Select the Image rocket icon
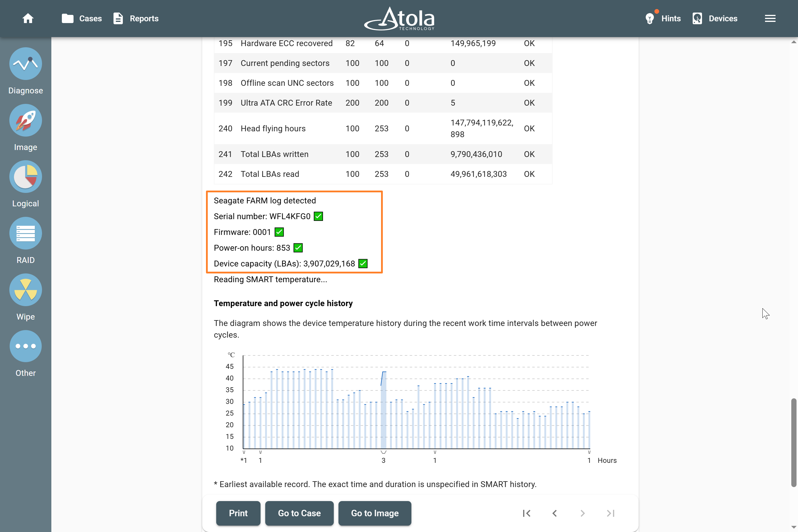798x532 pixels. 25,120
